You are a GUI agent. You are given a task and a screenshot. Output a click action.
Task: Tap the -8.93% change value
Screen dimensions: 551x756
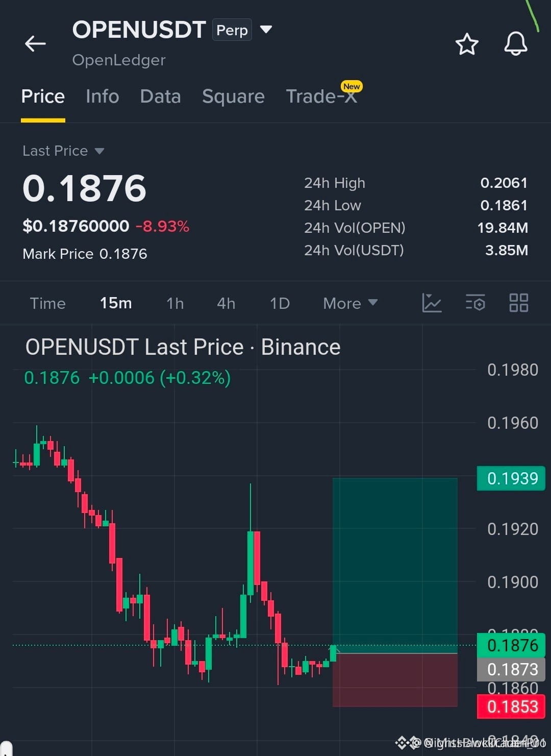(x=162, y=226)
